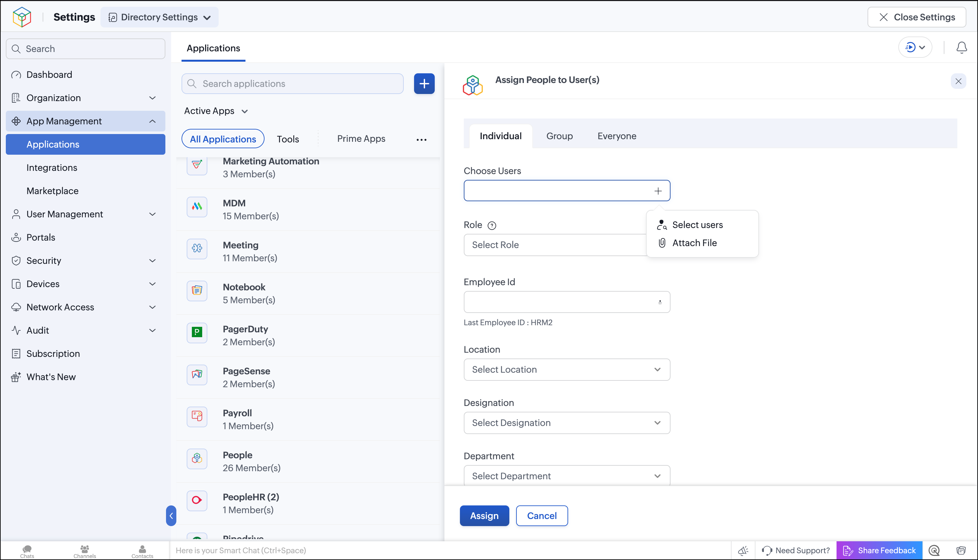Close the Assign People panel
This screenshot has height=560, width=978.
pyautogui.click(x=958, y=81)
